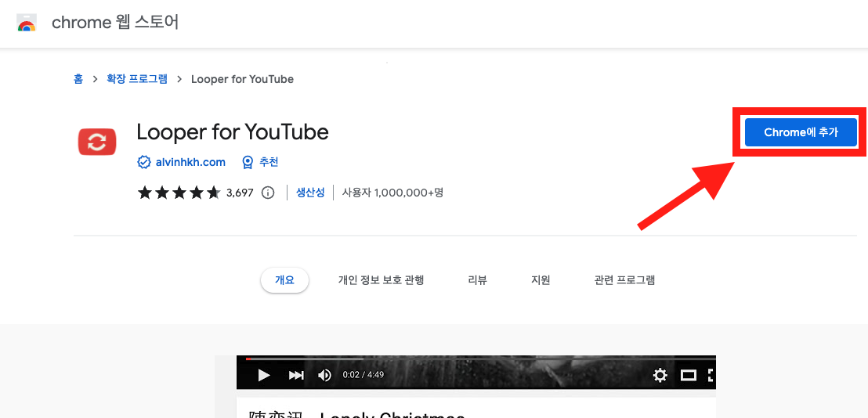This screenshot has height=418, width=868.
Task: Click the volume speaker icon in preview
Action: (x=324, y=376)
